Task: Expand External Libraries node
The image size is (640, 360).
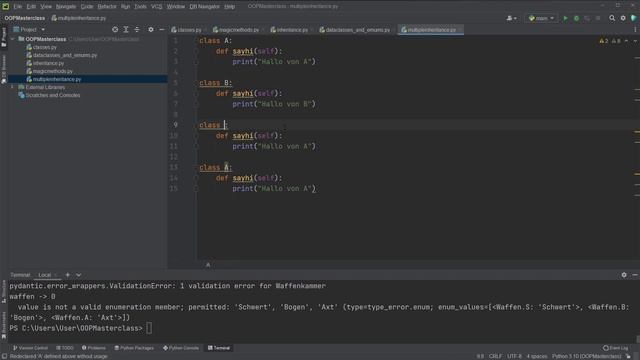Action: [13, 87]
